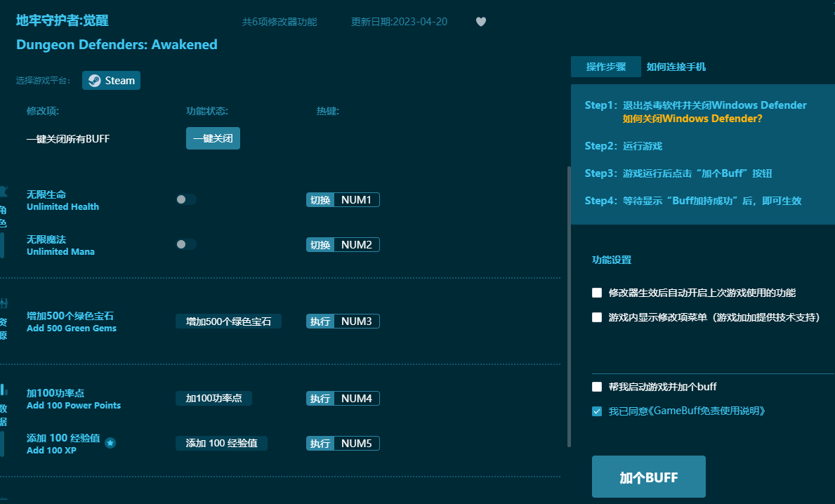Click the 加100功率点 action button
The width and height of the screenshot is (835, 504).
click(x=213, y=399)
